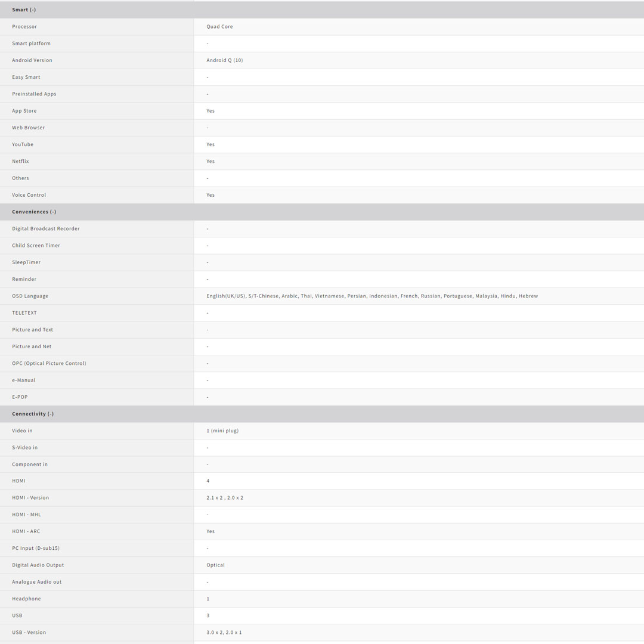Click the Voice Control row label
The width and height of the screenshot is (644, 644).
tap(29, 195)
